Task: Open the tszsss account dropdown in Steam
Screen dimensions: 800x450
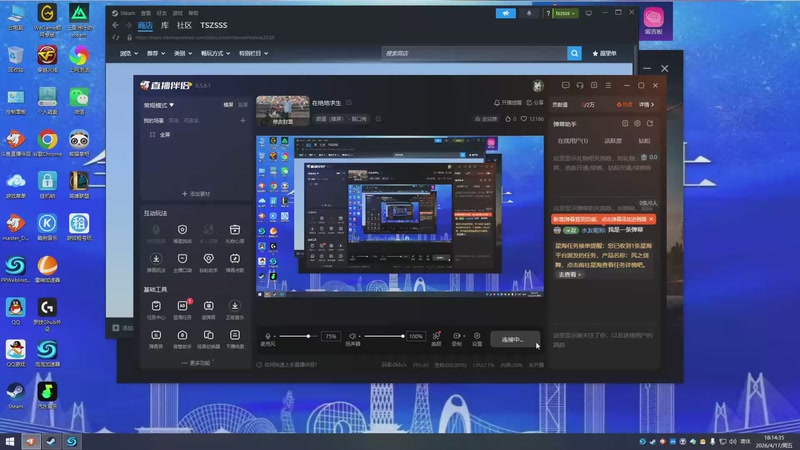Action: [565, 13]
